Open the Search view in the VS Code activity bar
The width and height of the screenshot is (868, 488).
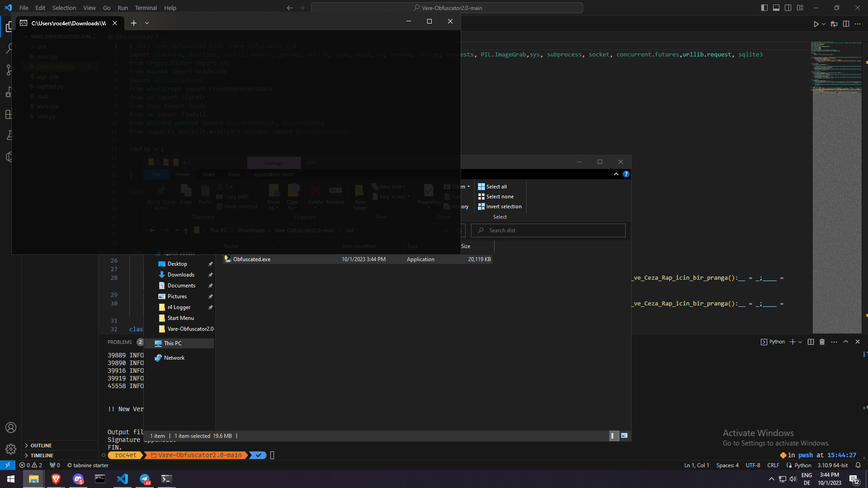tap(10, 48)
